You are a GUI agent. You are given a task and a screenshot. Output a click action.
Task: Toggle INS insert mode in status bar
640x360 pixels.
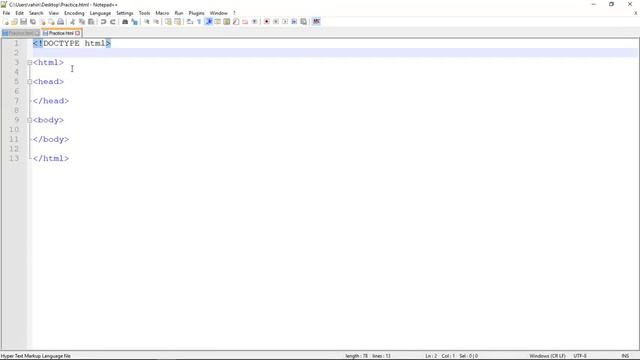pyautogui.click(x=624, y=356)
